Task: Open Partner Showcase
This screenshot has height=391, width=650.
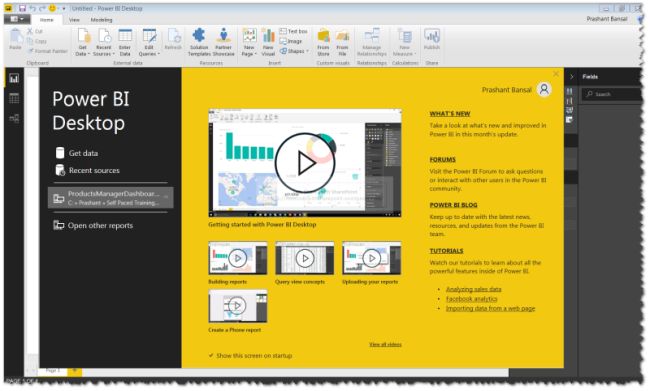Action: (x=223, y=42)
